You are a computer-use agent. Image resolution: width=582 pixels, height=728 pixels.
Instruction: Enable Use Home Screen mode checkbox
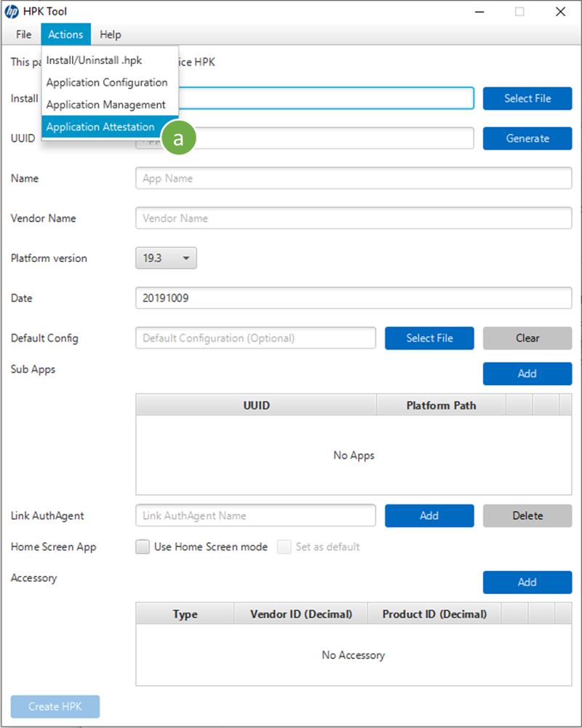(143, 547)
